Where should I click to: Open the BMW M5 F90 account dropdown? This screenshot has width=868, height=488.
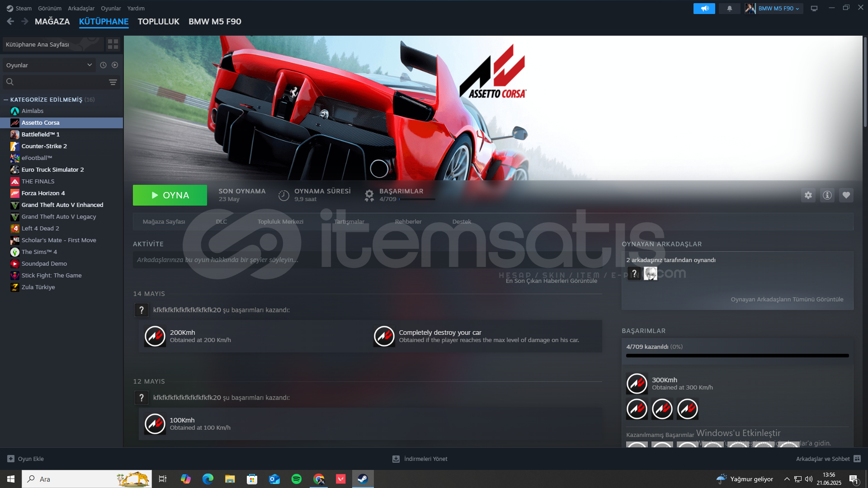click(778, 9)
